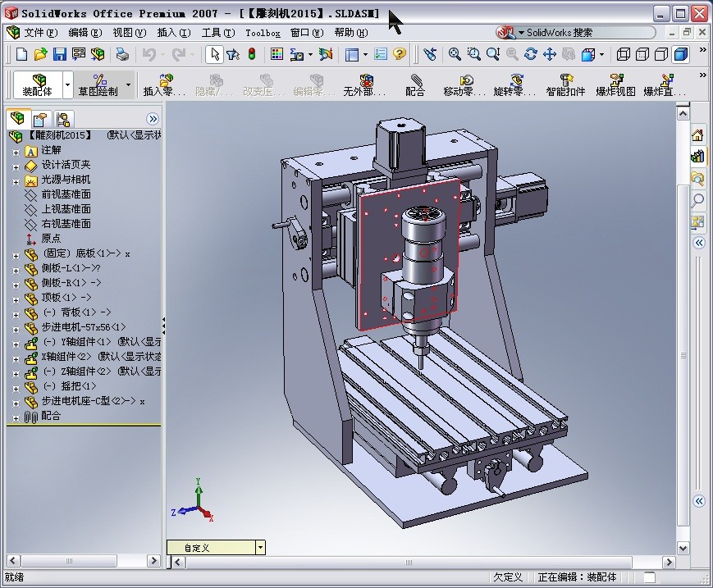Click Rotate Component (旋转零...) tool

pos(514,84)
